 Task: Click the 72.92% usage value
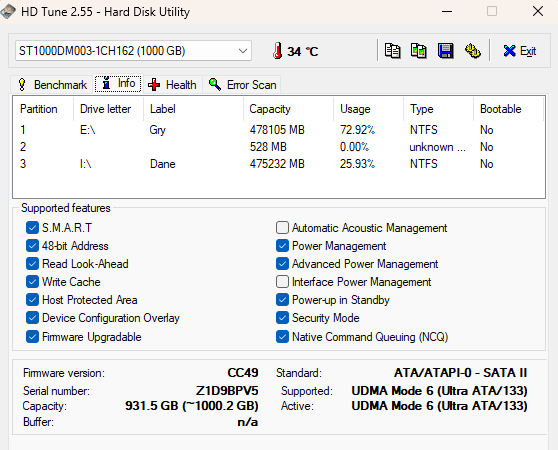(357, 130)
